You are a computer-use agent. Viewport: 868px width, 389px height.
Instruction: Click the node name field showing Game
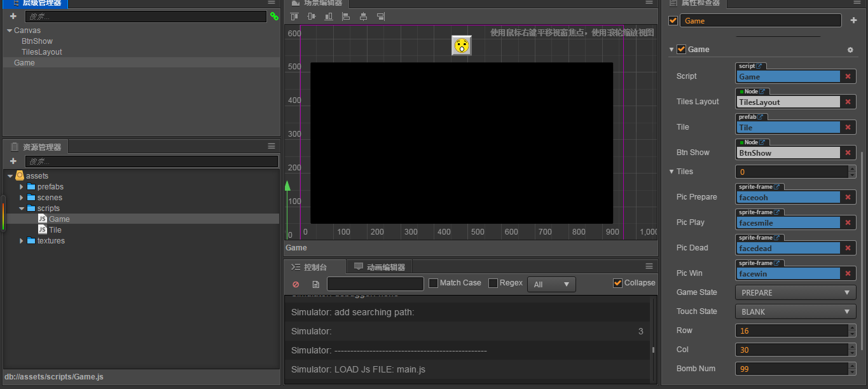click(x=761, y=20)
